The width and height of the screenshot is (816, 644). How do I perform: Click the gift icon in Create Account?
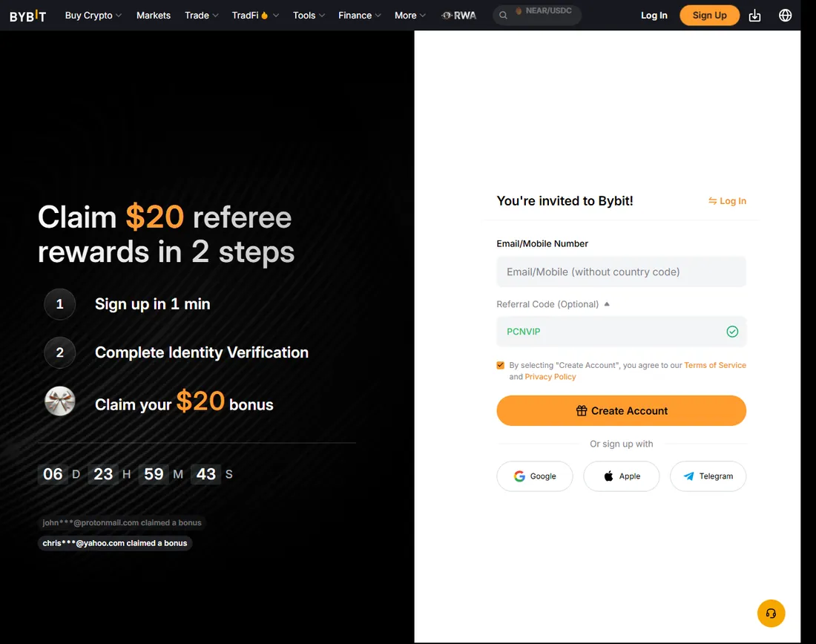point(582,411)
